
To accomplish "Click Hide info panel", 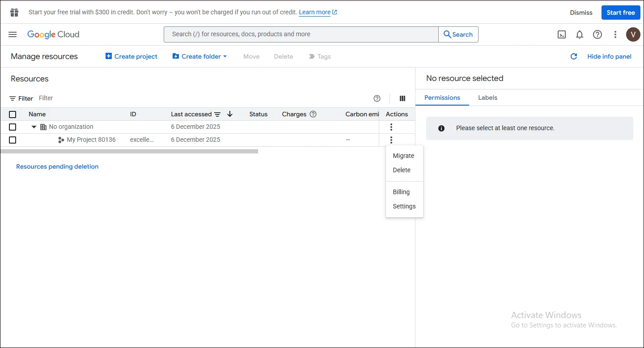I will (x=610, y=56).
